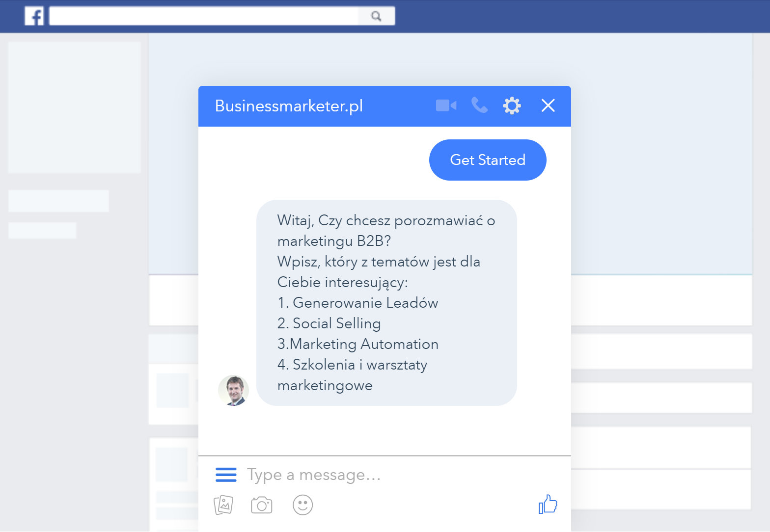Screen dimensions: 770x532
Task: Click the '3.Marketing Automation' line
Action: click(x=357, y=344)
